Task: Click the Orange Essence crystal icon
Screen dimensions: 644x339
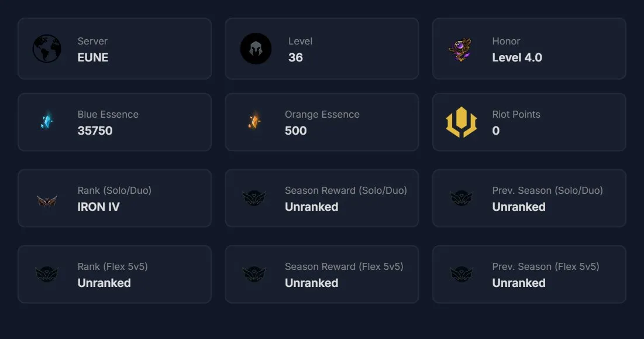Action: click(x=254, y=121)
